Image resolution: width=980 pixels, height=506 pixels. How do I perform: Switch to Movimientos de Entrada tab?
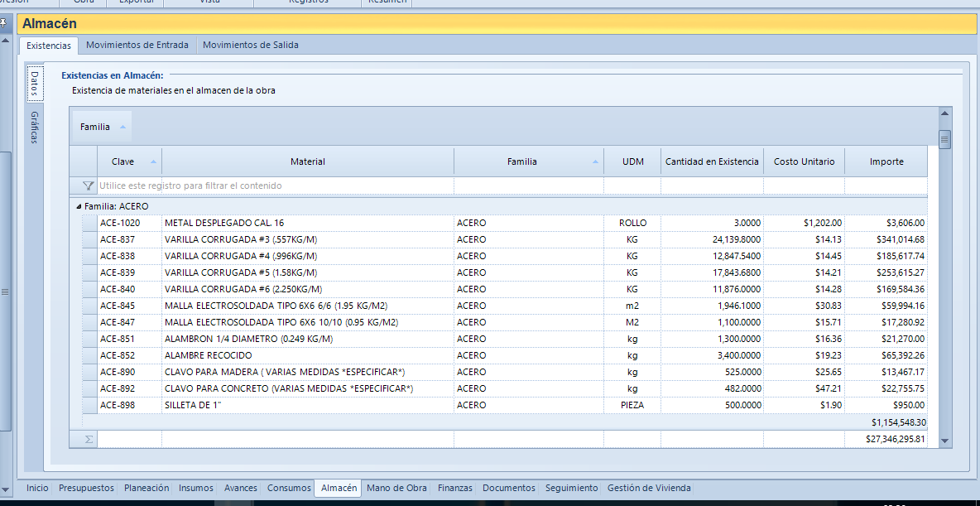137,45
